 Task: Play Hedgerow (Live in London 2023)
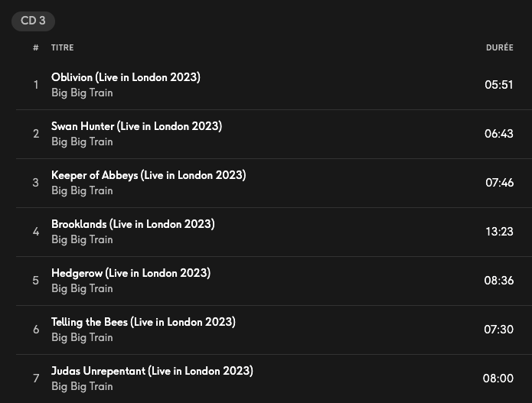[130, 273]
